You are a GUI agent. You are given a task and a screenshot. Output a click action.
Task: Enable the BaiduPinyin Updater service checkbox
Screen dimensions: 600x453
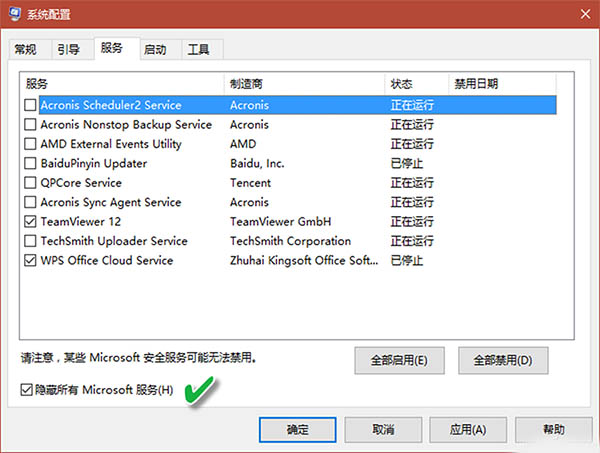tap(31, 163)
